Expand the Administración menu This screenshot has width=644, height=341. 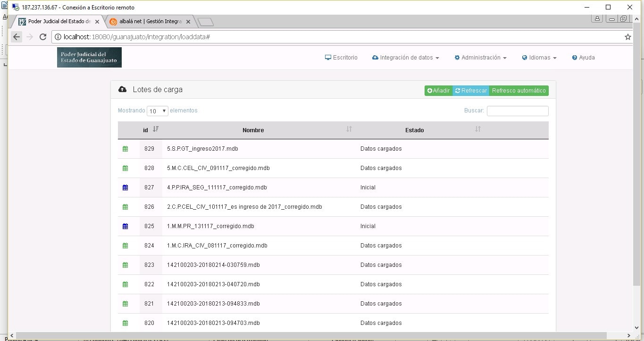[x=480, y=58]
